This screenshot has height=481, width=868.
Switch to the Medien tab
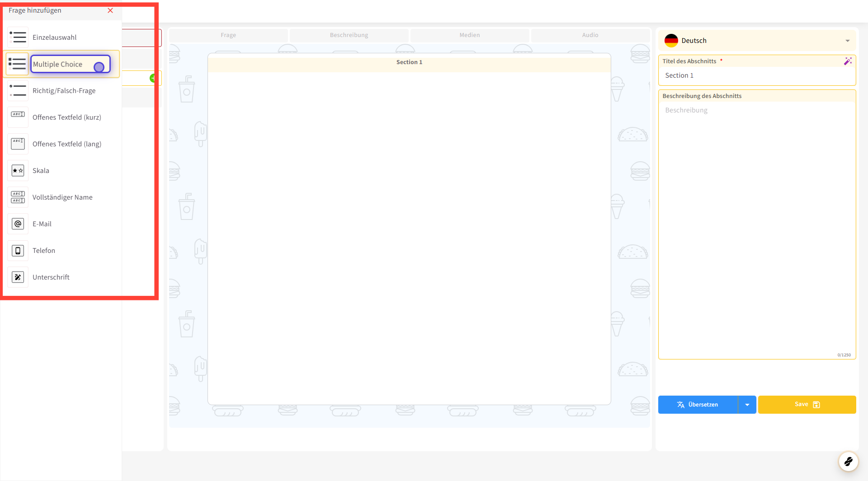coord(470,35)
